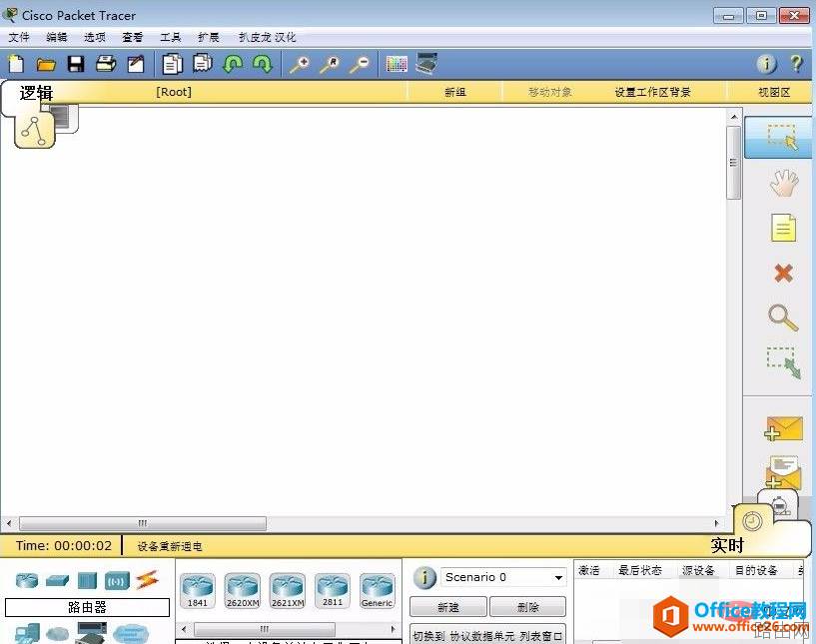Screen dimensions: 816x644
Task: Open the custom devices dialog icon
Action: point(426,64)
